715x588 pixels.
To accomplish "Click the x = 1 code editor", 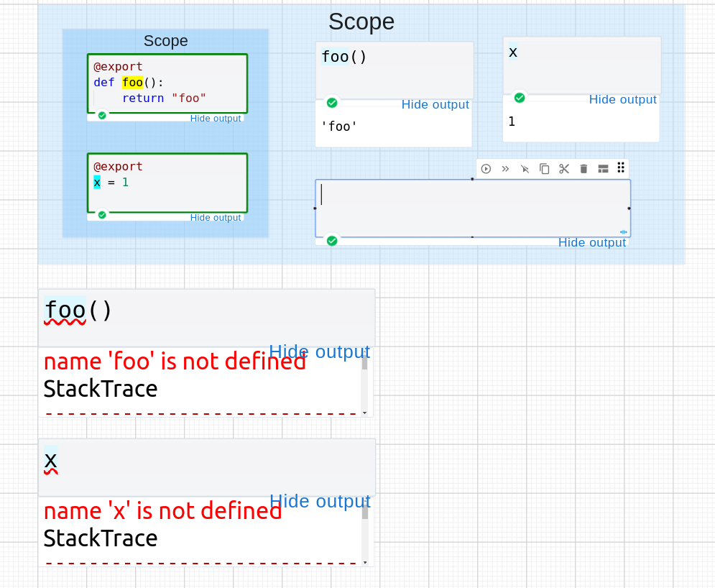I will point(167,183).
